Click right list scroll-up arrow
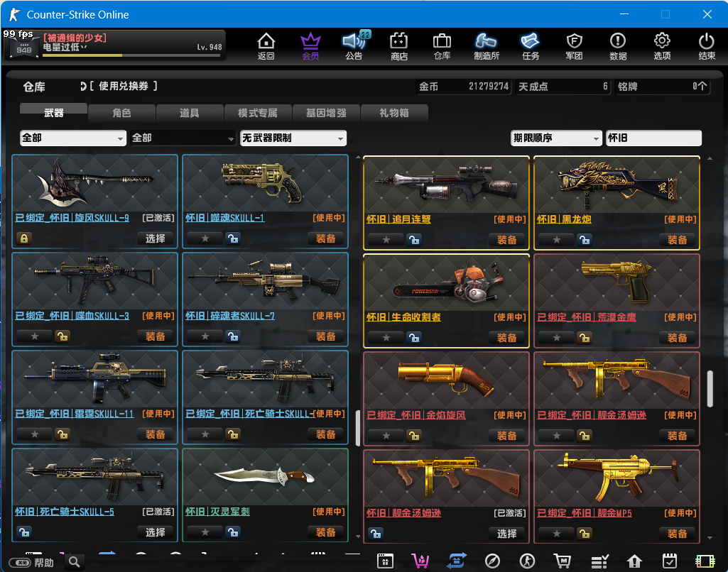This screenshot has width=728, height=572. (710, 158)
